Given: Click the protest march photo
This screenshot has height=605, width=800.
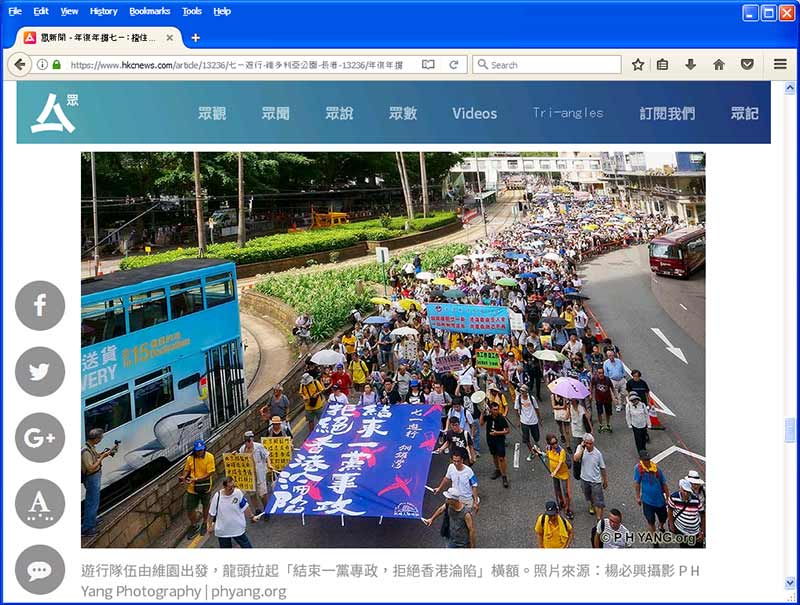Looking at the screenshot, I should (x=393, y=350).
